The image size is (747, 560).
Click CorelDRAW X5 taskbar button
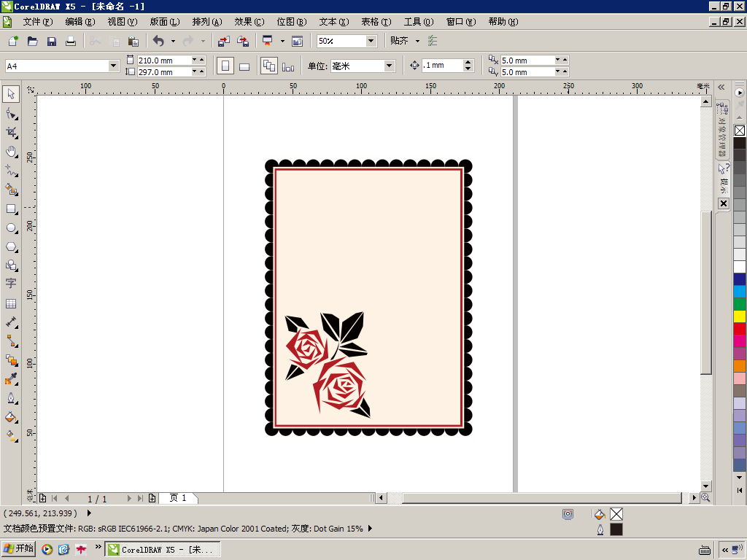163,550
